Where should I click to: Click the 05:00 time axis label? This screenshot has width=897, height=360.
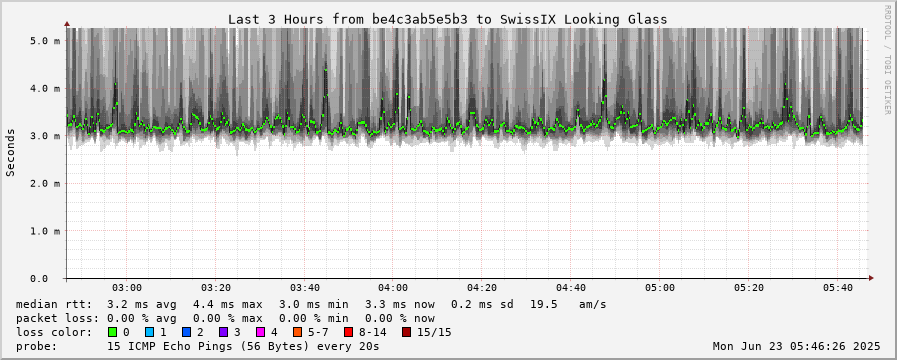[x=660, y=288]
